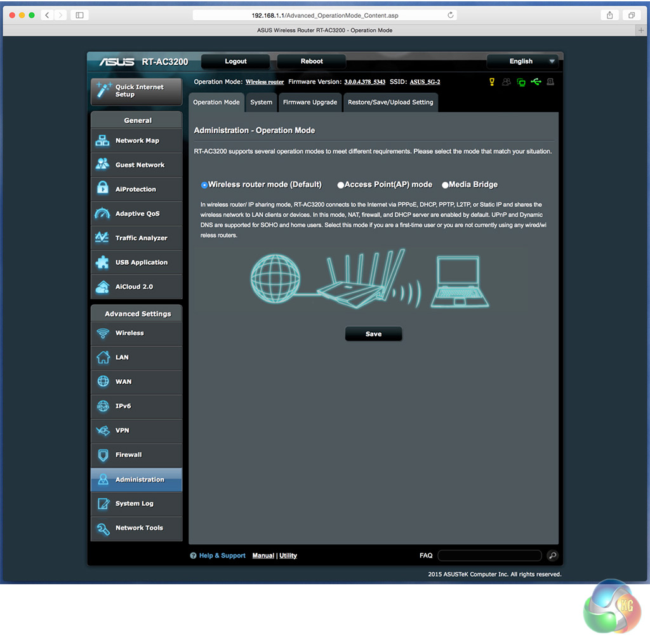650x644 pixels.
Task: Open USB Application page
Action: point(136,262)
